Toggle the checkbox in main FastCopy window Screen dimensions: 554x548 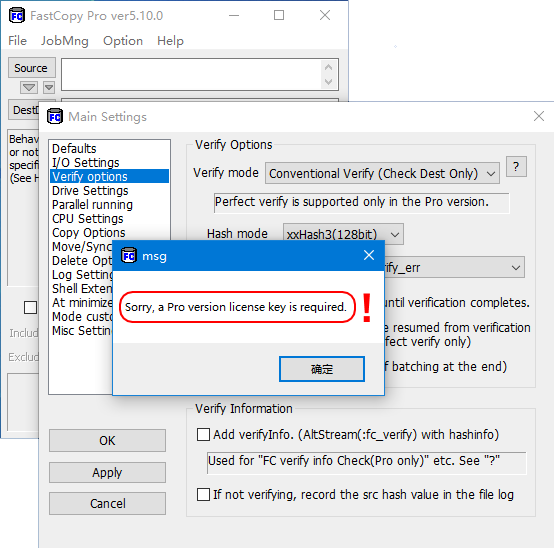point(30,307)
